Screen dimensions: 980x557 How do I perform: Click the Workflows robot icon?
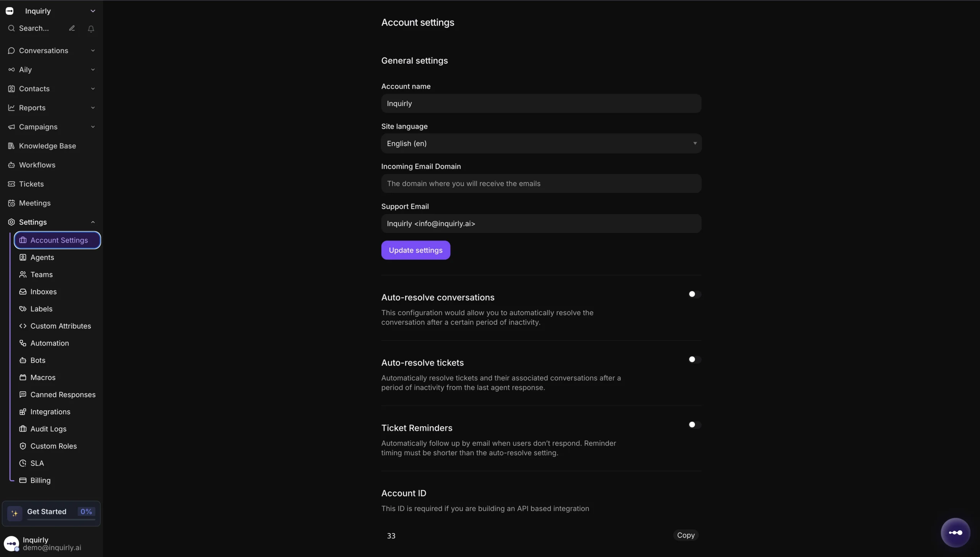point(11,165)
